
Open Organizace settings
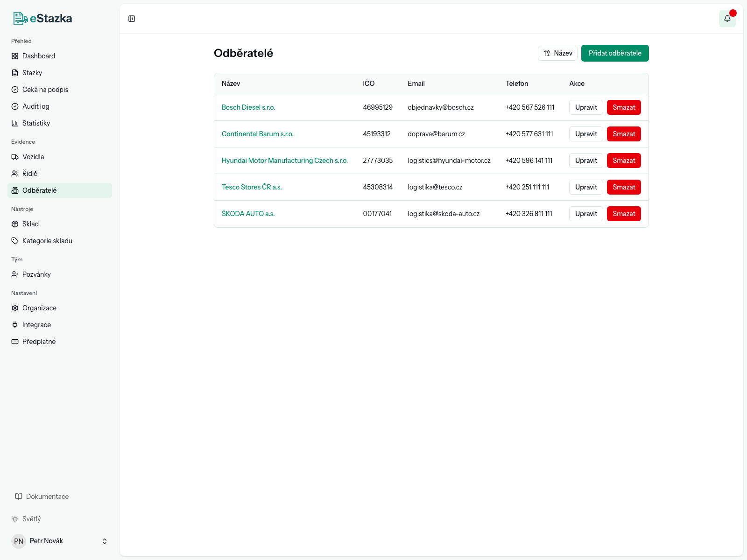click(60, 308)
